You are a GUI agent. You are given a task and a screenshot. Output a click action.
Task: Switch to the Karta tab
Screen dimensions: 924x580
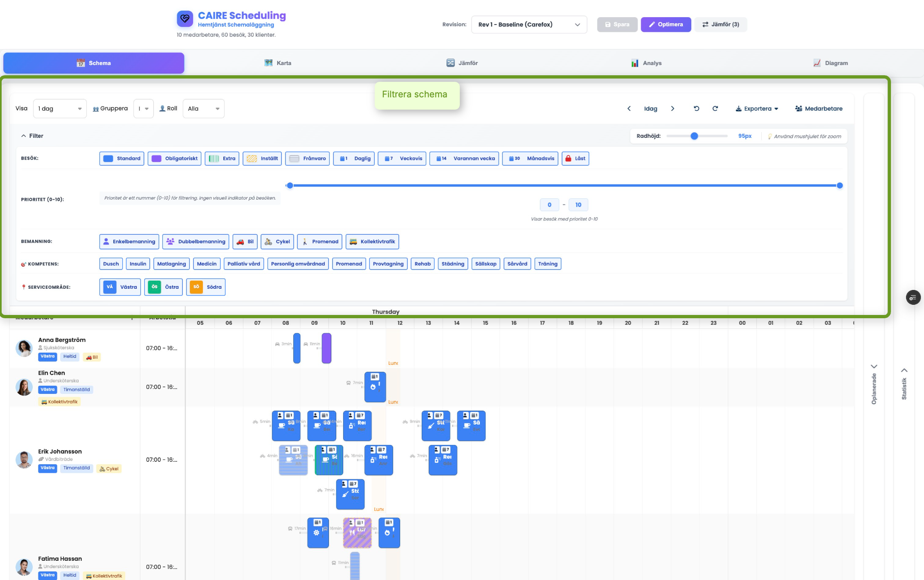point(278,63)
